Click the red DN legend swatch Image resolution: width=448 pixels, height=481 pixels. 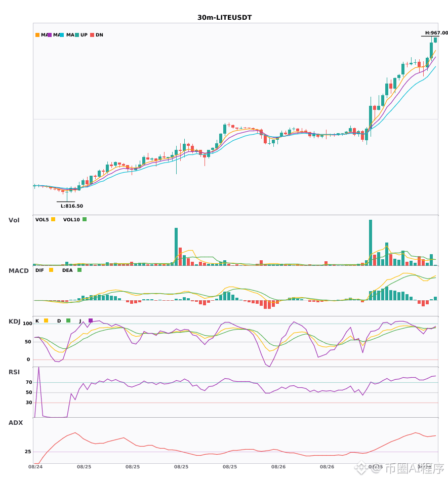pyautogui.click(x=92, y=35)
